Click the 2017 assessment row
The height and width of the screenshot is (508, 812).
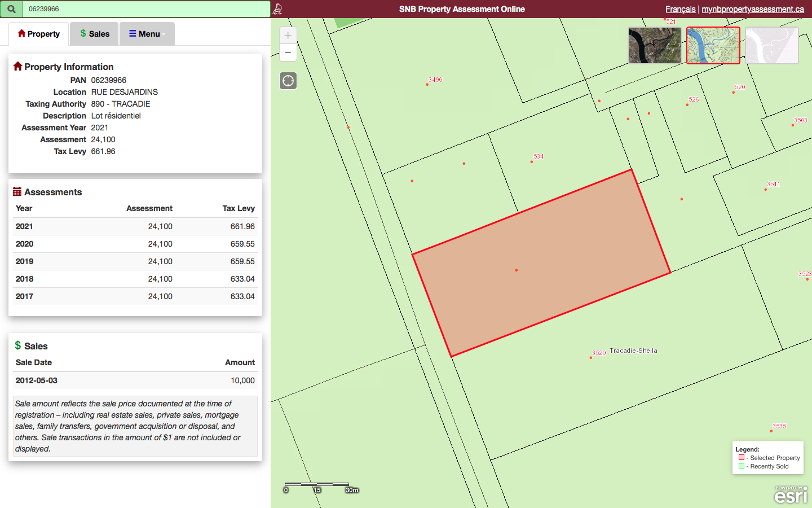[x=135, y=296]
